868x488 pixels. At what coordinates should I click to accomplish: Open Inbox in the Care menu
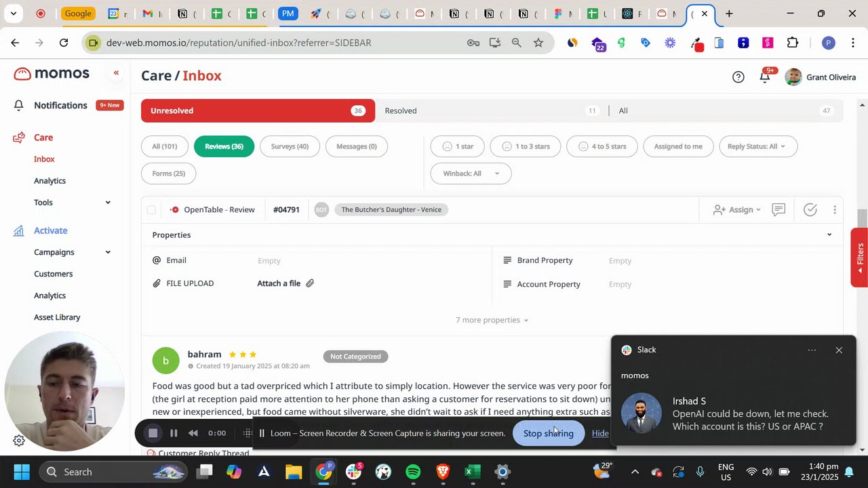pyautogui.click(x=44, y=159)
